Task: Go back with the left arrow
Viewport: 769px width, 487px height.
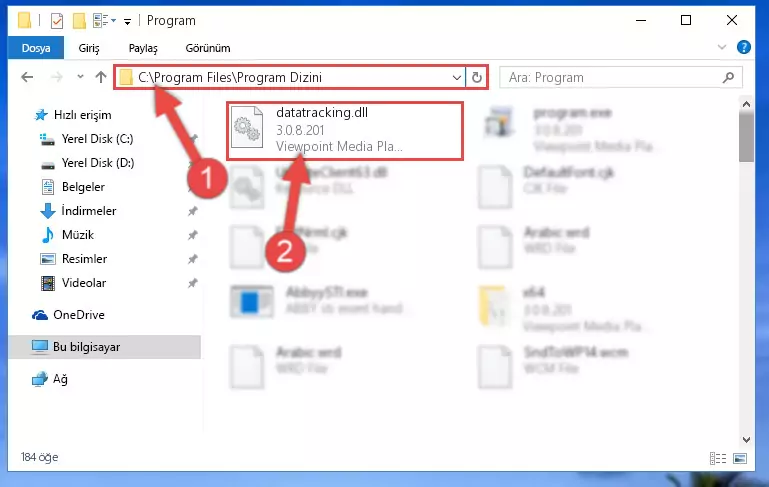Action: tap(27, 77)
